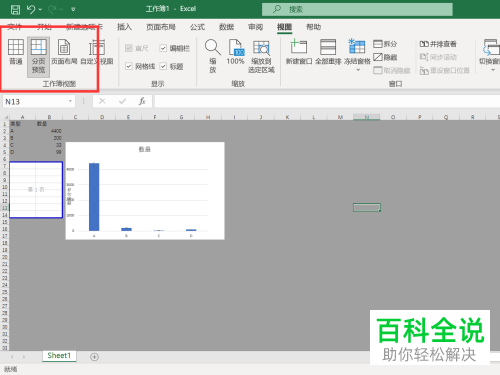Click the Save icon in title bar
The width and height of the screenshot is (500, 375).
click(15, 10)
